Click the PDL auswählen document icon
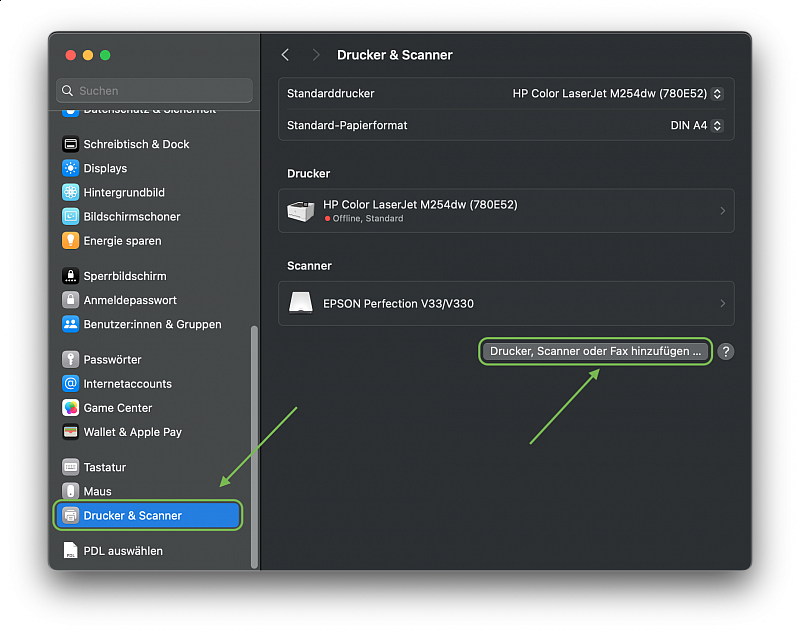Viewport: 800px width, 635px height. click(x=70, y=551)
